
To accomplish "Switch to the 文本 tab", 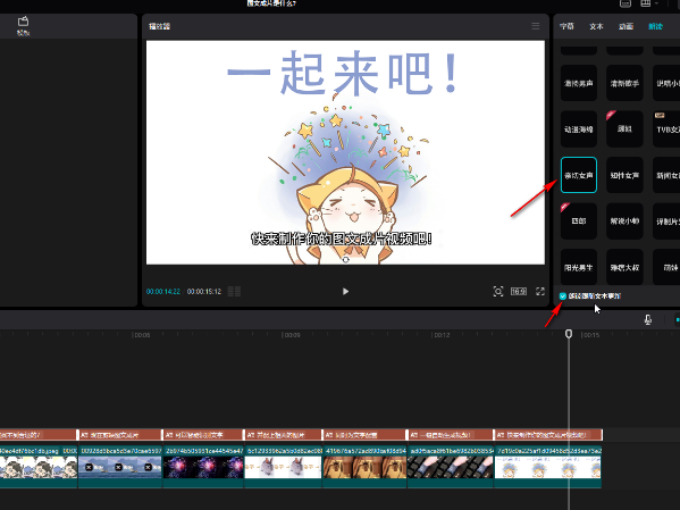I will (x=596, y=26).
